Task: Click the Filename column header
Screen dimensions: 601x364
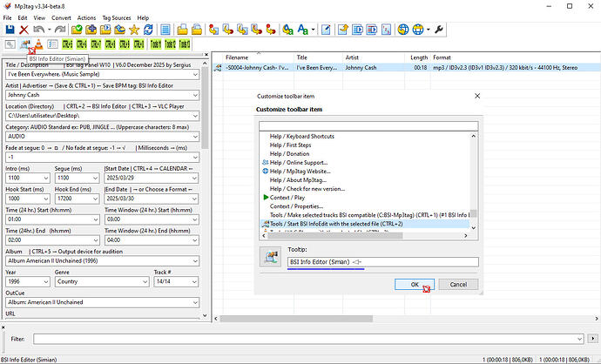Action: (x=259, y=57)
